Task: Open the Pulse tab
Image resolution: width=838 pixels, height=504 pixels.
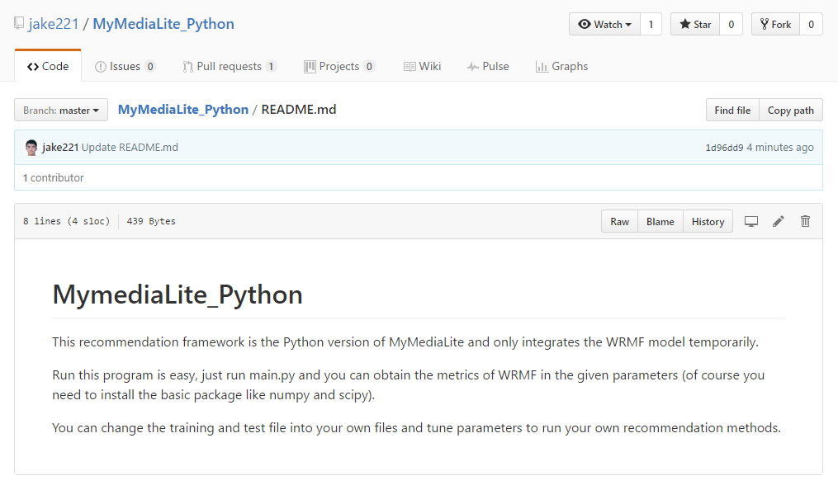Action: tap(488, 66)
